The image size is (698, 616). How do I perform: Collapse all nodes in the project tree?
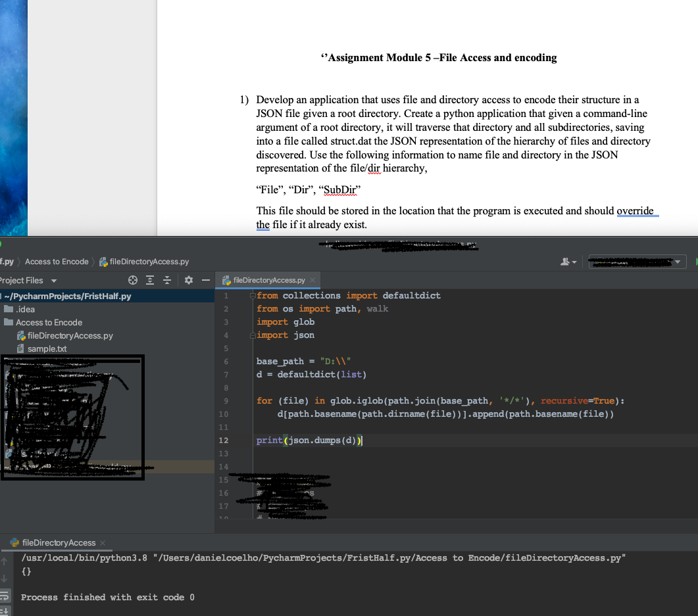pyautogui.click(x=166, y=280)
